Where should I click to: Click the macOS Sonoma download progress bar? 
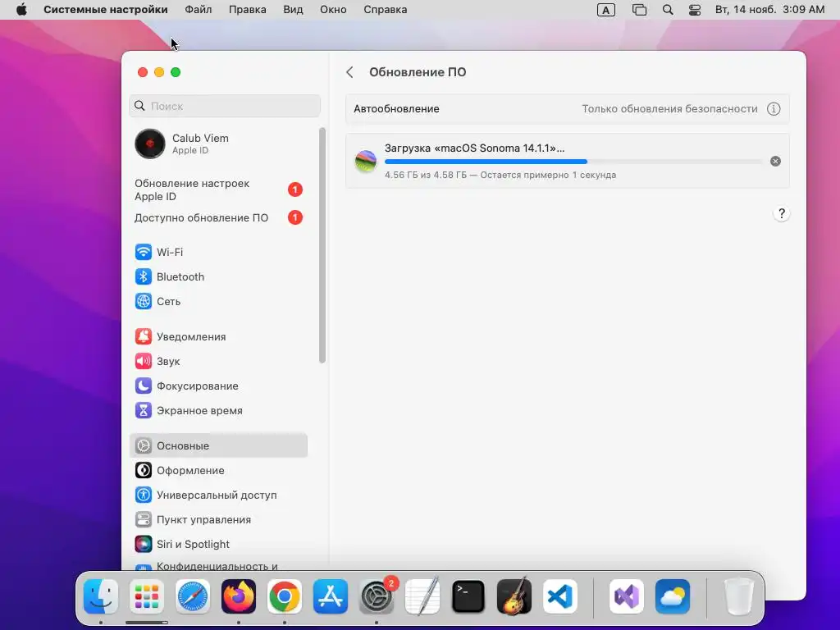click(x=573, y=162)
